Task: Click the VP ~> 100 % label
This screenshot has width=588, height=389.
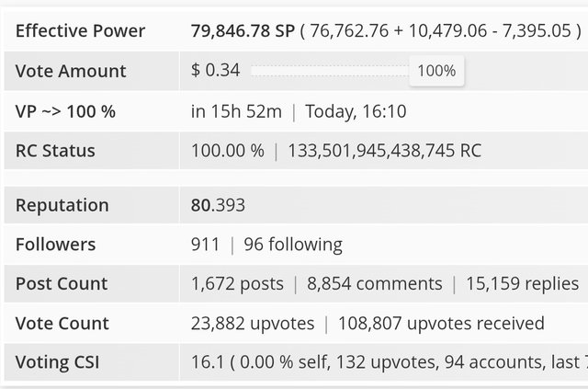Action: pyautogui.click(x=65, y=111)
